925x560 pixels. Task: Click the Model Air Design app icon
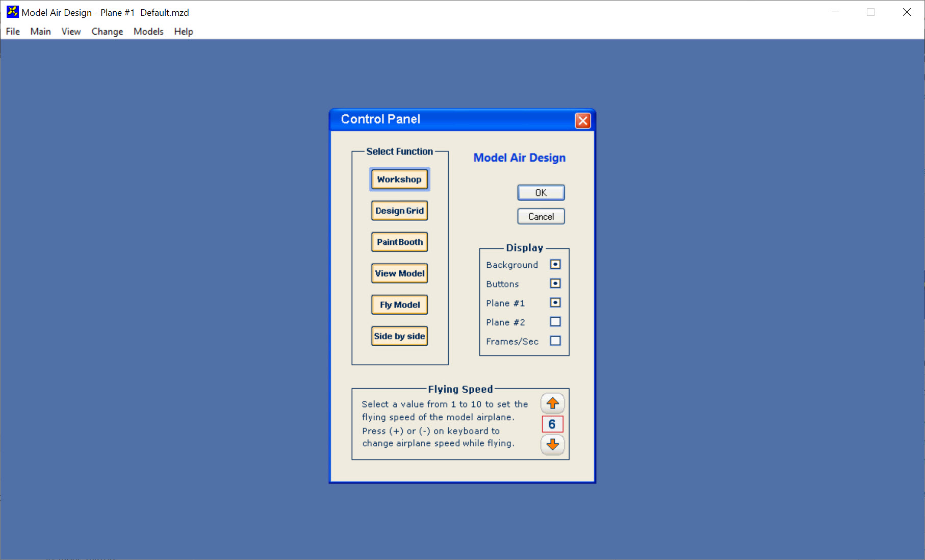(x=12, y=12)
